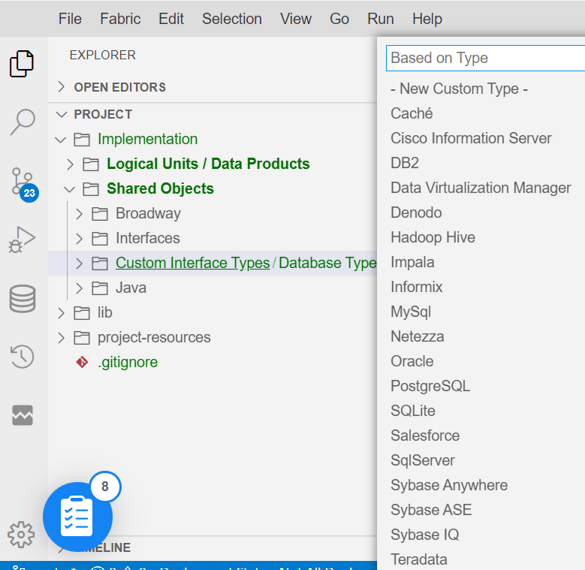Click the .gitignore git file icon
585x570 pixels.
(x=82, y=362)
